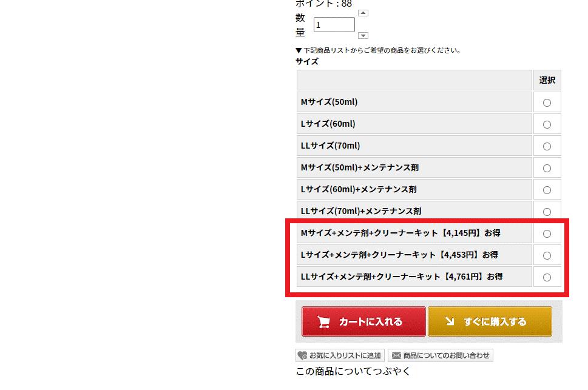Image resolution: width=588 pixels, height=390 pixels.
Task: Select LLサイズ cleaner kit 4,761円 radio
Action: coord(547,277)
